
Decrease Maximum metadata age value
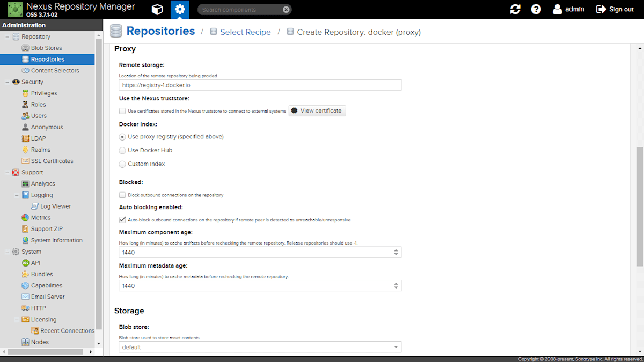(x=396, y=289)
